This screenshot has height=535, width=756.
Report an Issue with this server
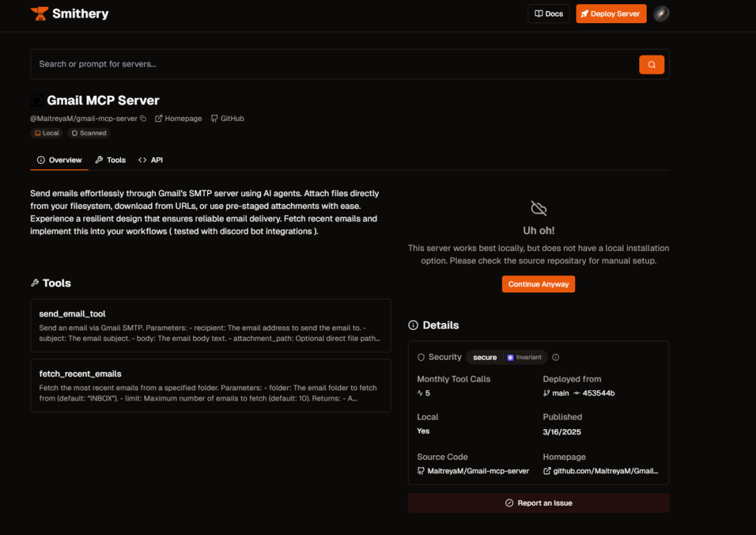tap(538, 503)
